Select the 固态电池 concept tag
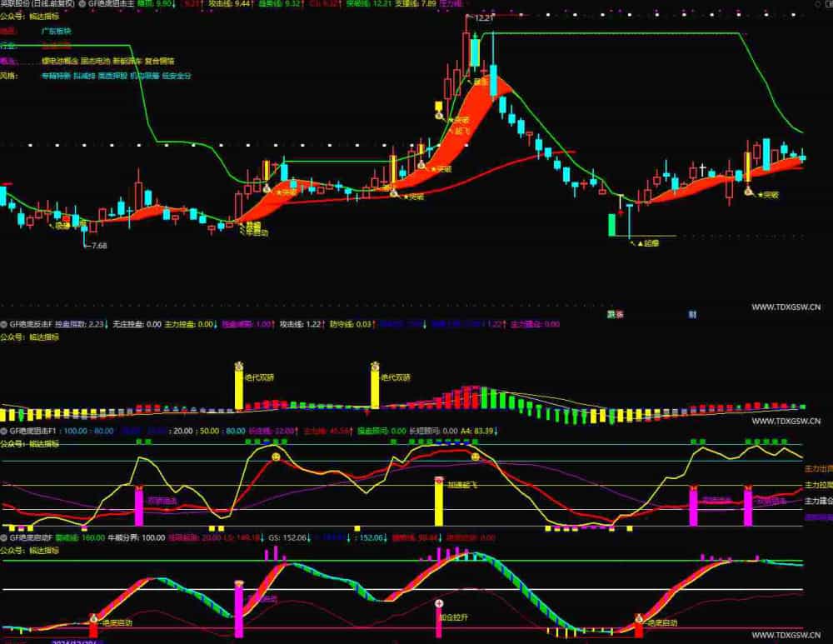 (x=96, y=61)
